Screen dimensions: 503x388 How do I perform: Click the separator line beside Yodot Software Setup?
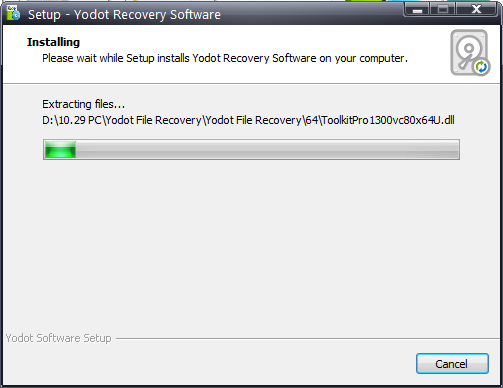308,339
